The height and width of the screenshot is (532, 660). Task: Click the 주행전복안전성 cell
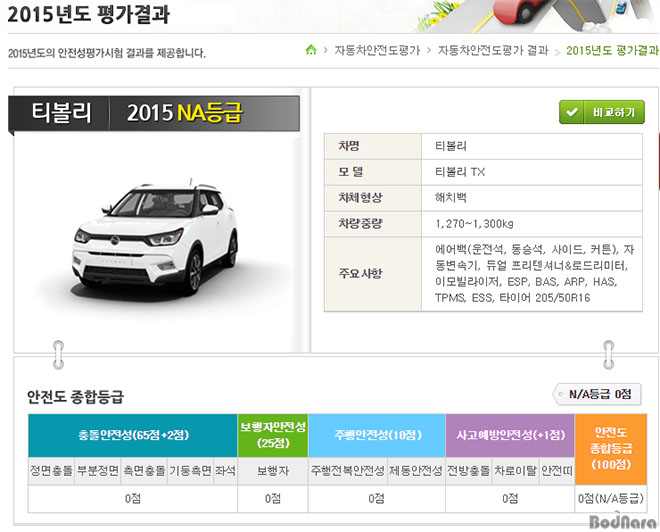click(x=347, y=471)
